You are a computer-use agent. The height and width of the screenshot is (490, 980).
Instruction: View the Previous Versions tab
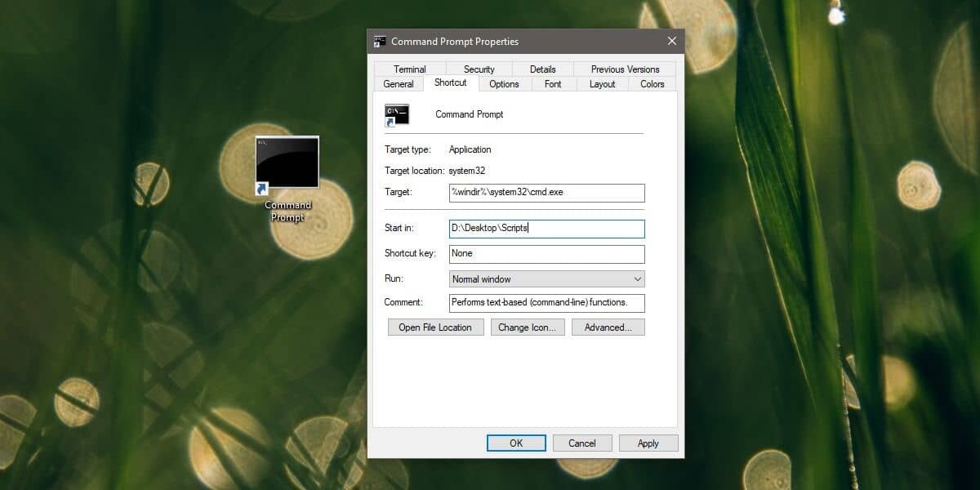[624, 69]
